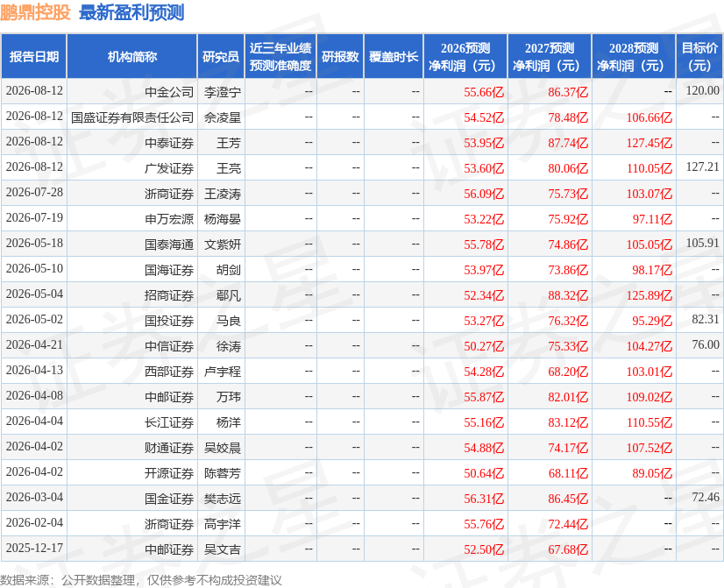This screenshot has width=724, height=588.
Task: Select the 2026预测净利润 column header
Action: [x=465, y=56]
